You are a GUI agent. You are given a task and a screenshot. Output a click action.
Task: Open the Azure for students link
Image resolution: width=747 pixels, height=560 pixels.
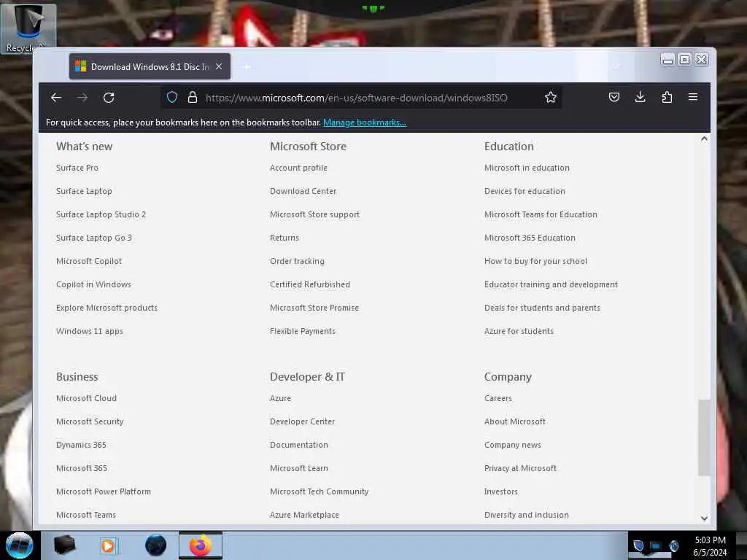click(519, 331)
